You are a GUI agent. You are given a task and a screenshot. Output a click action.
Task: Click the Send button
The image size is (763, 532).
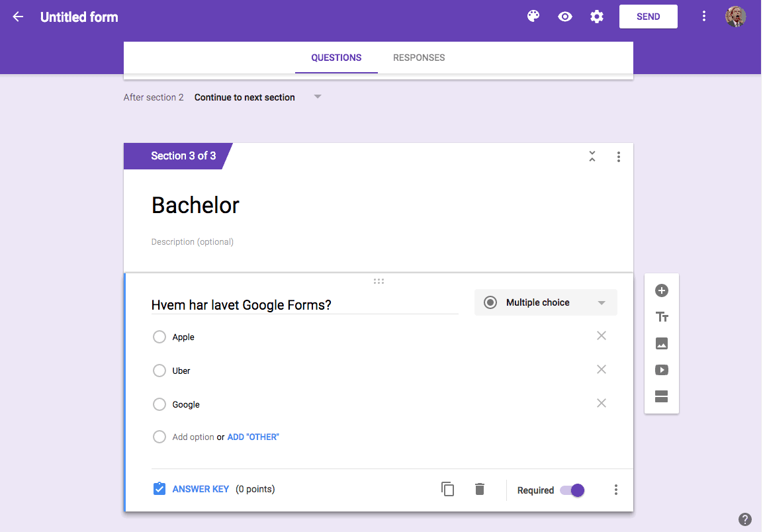[648, 17]
